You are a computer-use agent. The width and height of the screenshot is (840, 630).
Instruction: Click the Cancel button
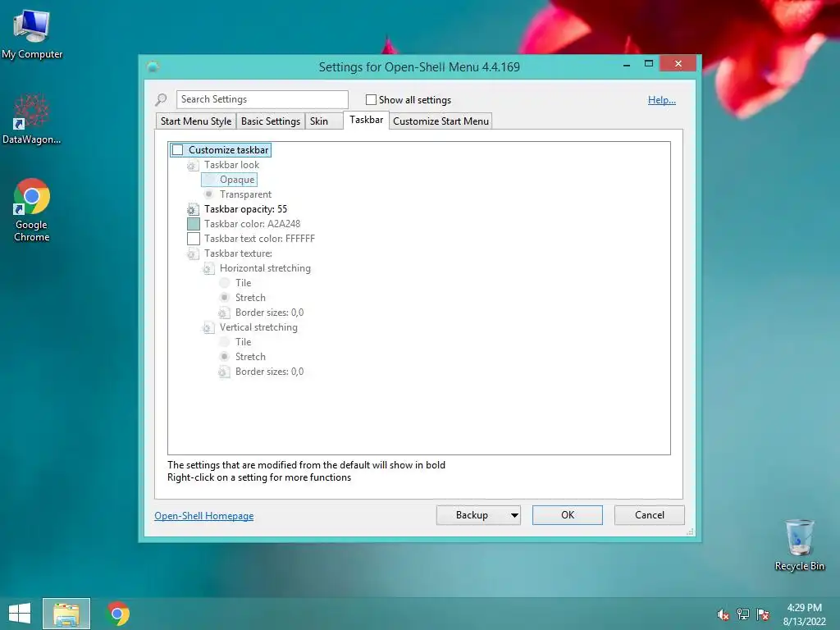pyautogui.click(x=650, y=515)
